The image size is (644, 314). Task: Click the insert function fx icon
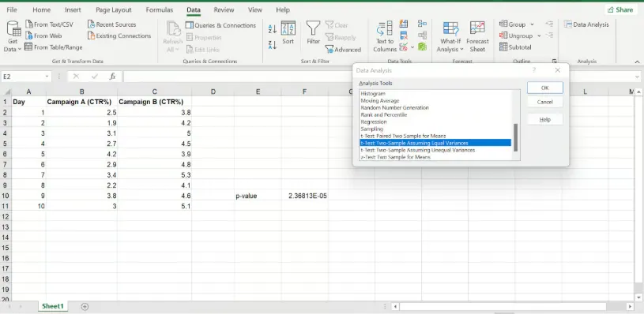pos(112,77)
